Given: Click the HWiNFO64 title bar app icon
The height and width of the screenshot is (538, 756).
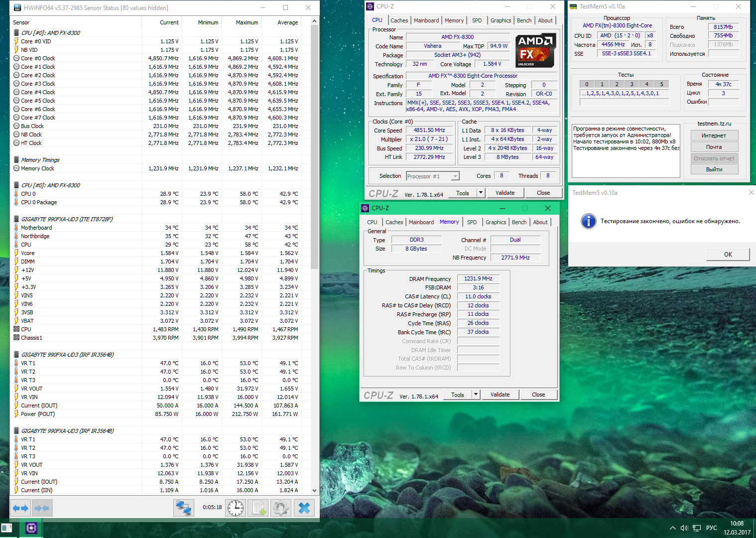Looking at the screenshot, I should [x=17, y=7].
